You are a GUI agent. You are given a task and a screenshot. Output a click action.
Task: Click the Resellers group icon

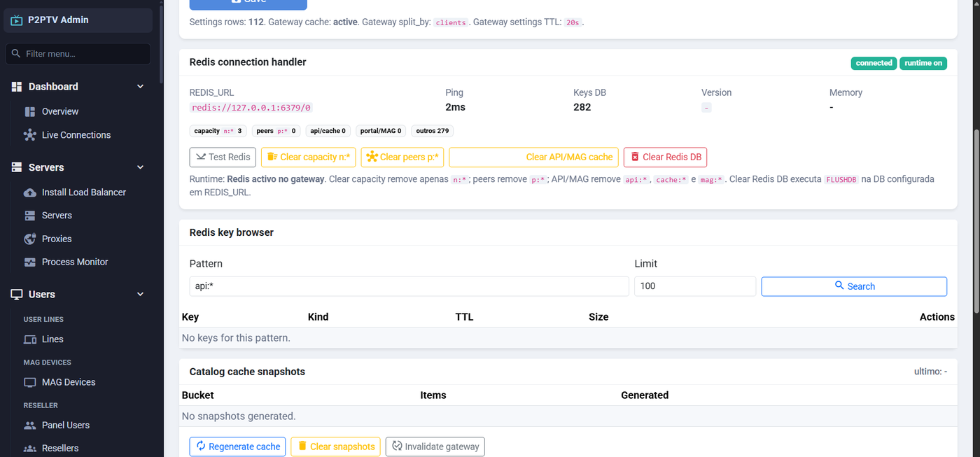click(29, 449)
